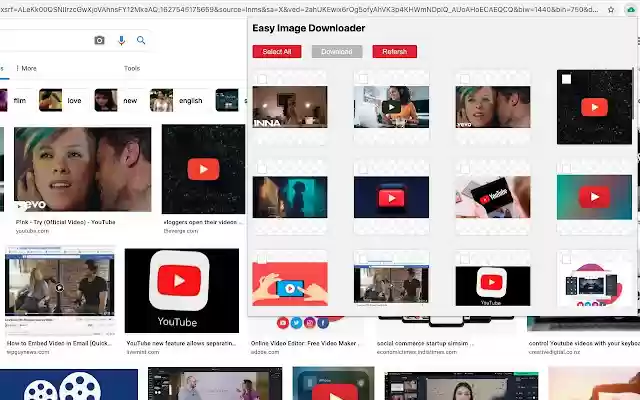Screen dimensions: 640x400
Task: Tick checkbox on INNA video thumbnail
Action: coord(262,78)
